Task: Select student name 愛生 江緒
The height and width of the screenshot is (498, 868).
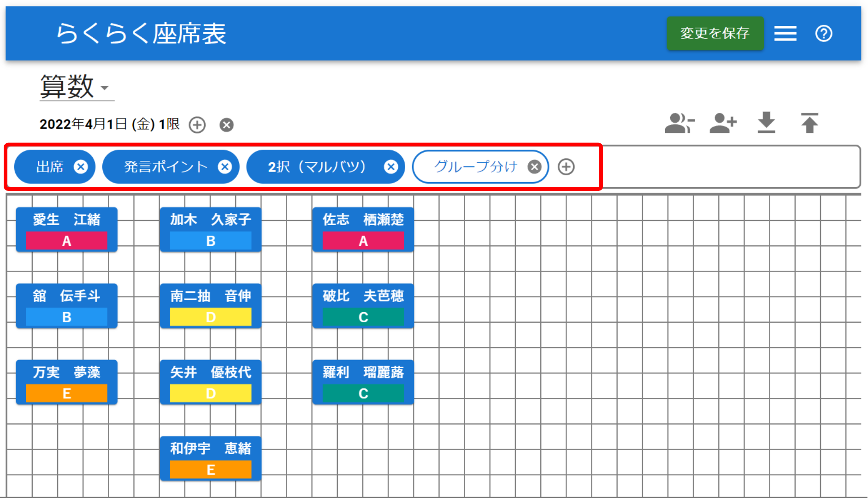Action: [66, 219]
